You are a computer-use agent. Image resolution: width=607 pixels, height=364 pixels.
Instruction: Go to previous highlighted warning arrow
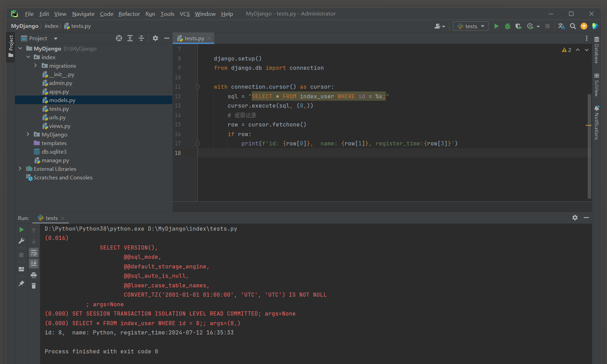click(x=578, y=50)
